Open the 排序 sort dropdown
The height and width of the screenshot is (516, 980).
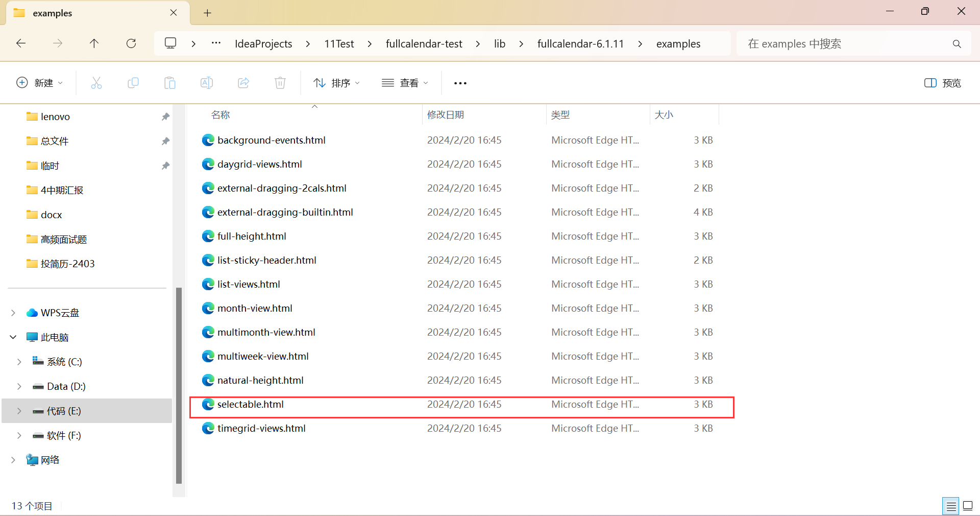tap(337, 83)
